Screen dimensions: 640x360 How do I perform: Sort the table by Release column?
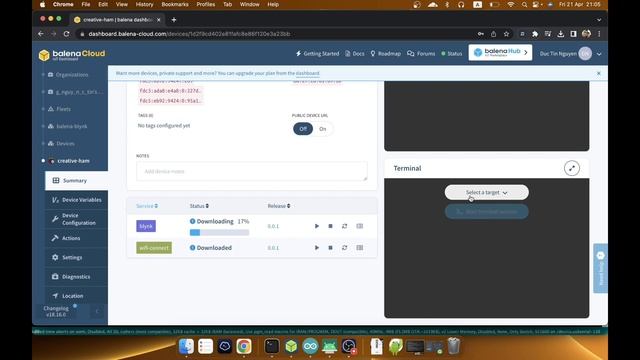(279, 206)
